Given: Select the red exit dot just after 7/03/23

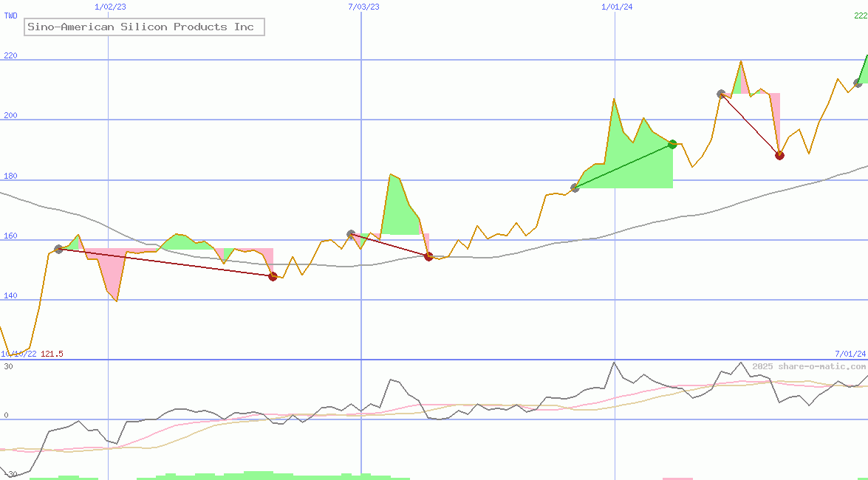Looking at the screenshot, I should point(428,256).
